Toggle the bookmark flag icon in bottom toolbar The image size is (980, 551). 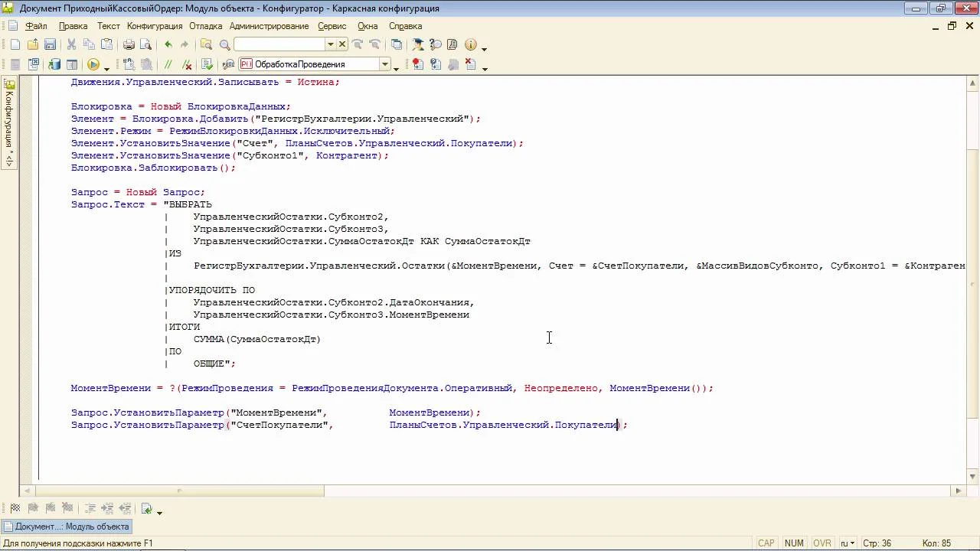15,508
